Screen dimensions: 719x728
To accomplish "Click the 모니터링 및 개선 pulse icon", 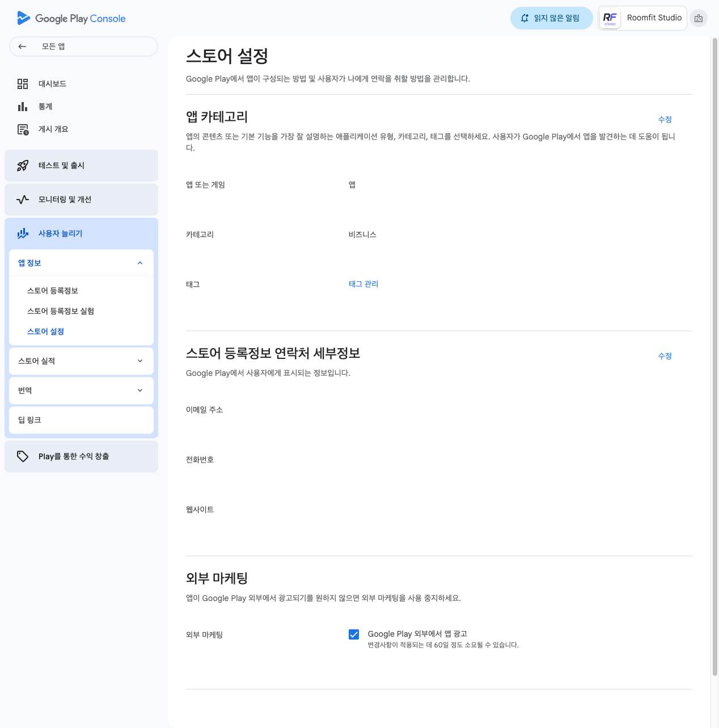I will (x=23, y=200).
